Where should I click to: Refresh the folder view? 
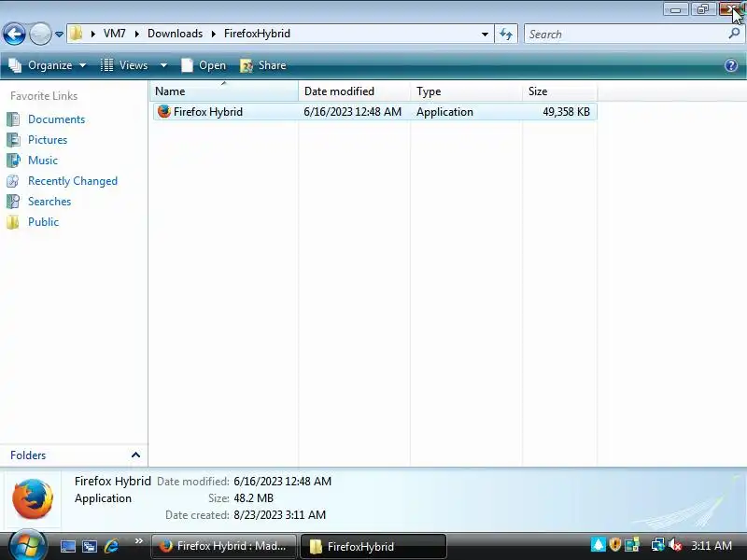tap(506, 35)
